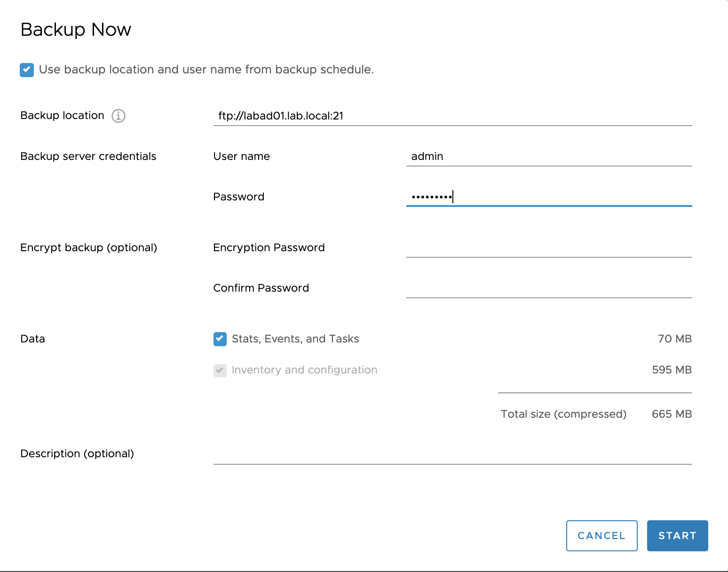Click the empty Encryption Password field
Screen dimensions: 728x572
tap(549, 248)
